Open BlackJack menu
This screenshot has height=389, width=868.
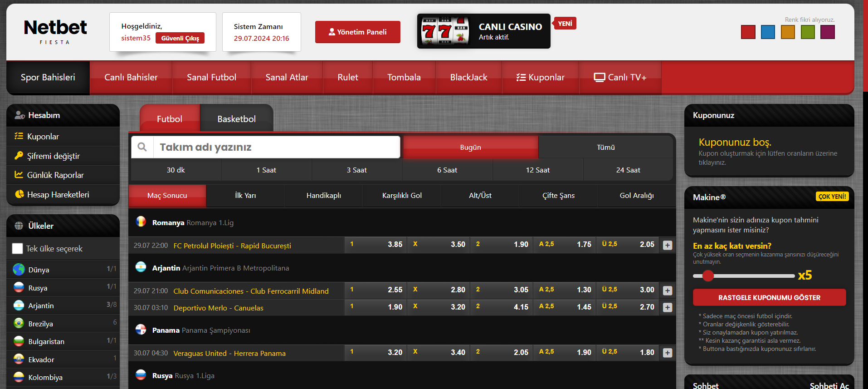469,78
